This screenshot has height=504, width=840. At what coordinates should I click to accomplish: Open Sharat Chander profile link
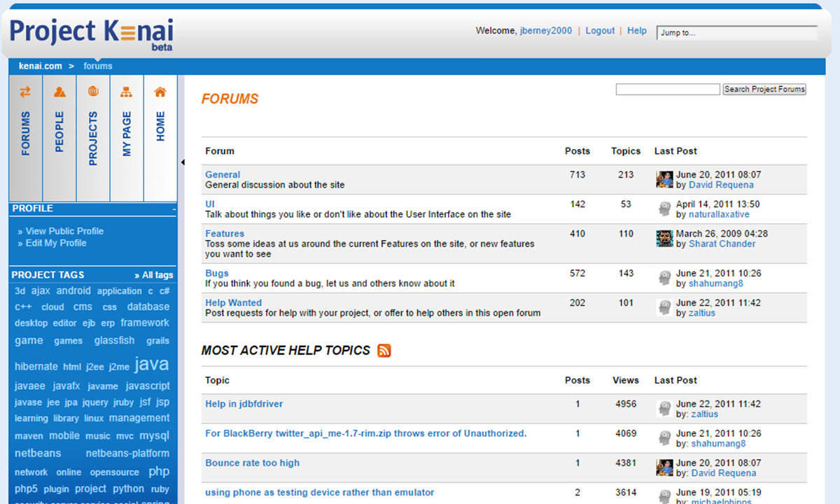[722, 244]
